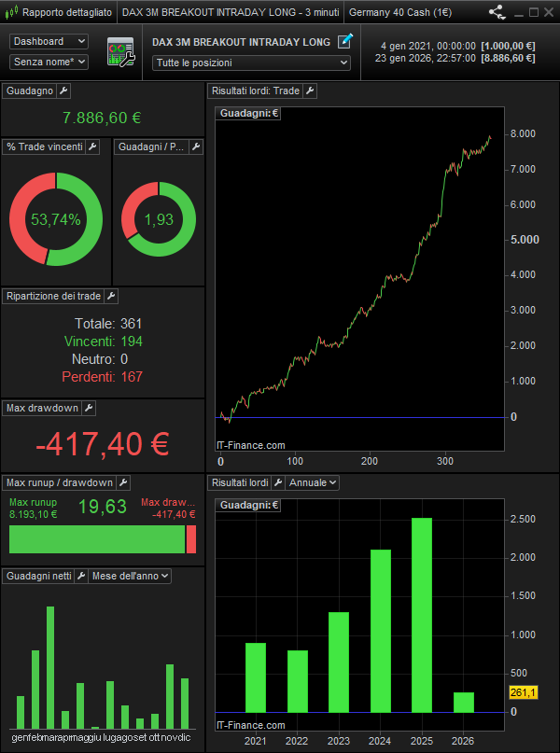Click the share icon in title bar
This screenshot has width=560, height=753.
(497, 13)
